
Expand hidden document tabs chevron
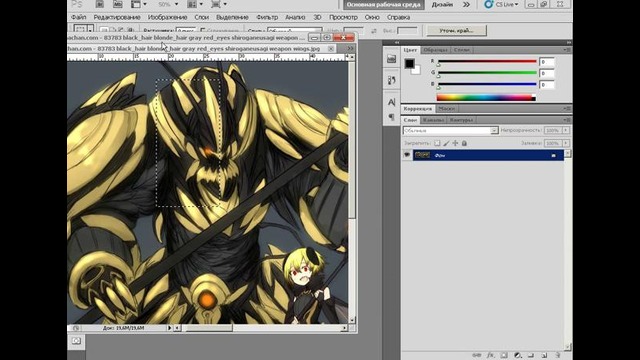tap(350, 49)
